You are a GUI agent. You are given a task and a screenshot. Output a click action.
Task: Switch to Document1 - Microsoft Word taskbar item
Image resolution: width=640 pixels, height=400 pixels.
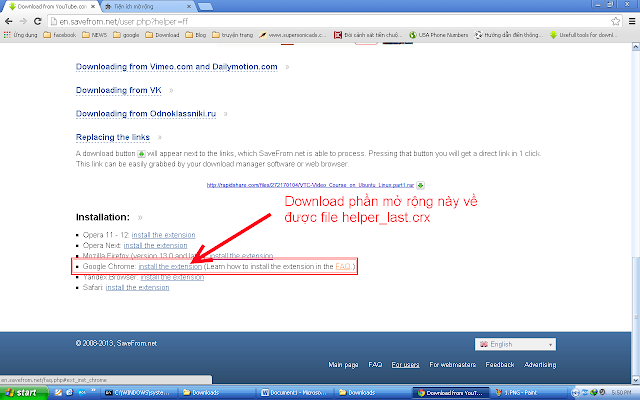pyautogui.click(x=297, y=393)
